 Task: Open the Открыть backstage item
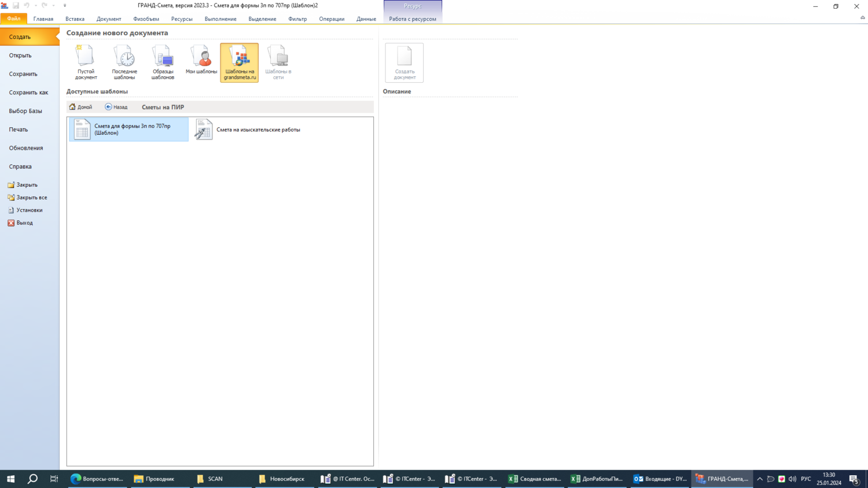(x=30, y=56)
